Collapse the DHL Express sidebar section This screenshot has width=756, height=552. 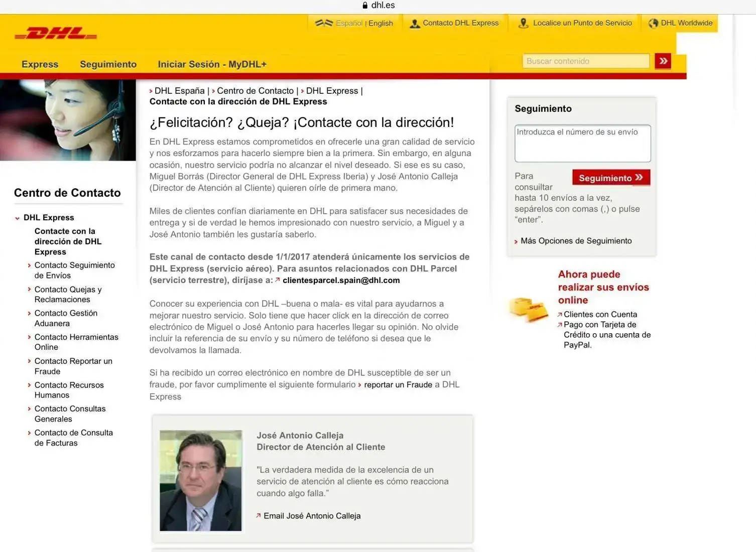click(18, 218)
